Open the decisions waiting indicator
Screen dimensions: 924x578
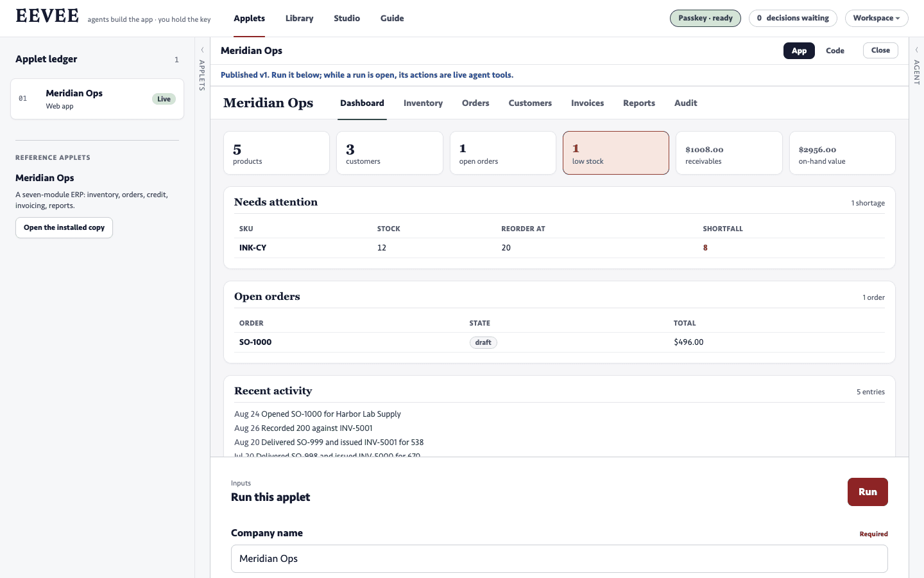point(792,18)
